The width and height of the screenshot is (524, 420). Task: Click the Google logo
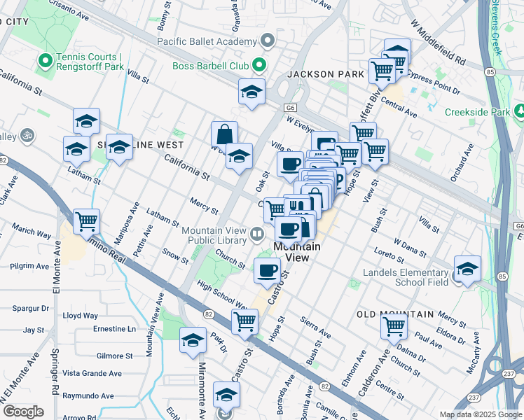pos(23,412)
